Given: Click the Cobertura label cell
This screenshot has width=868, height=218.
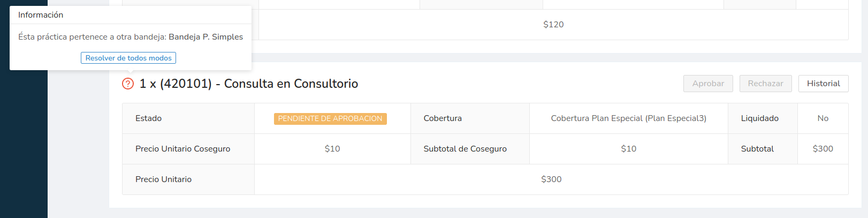Looking at the screenshot, I should (x=443, y=118).
